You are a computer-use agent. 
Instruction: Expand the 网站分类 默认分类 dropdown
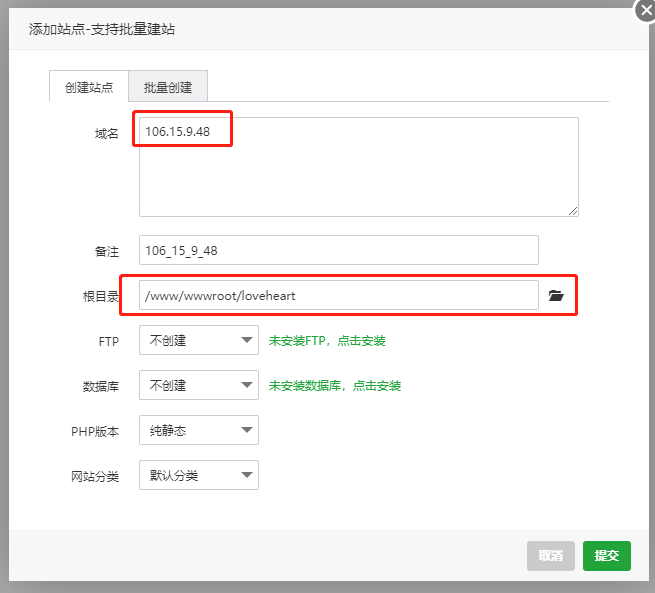tap(198, 475)
